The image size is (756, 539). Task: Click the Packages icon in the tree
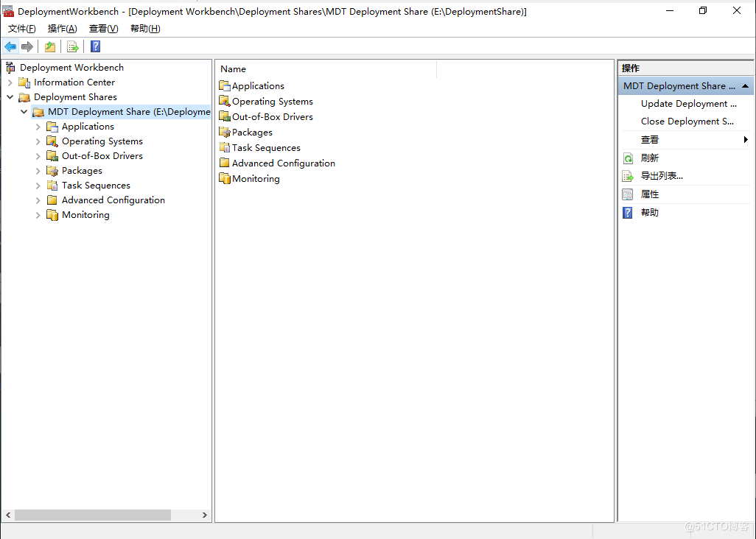52,171
